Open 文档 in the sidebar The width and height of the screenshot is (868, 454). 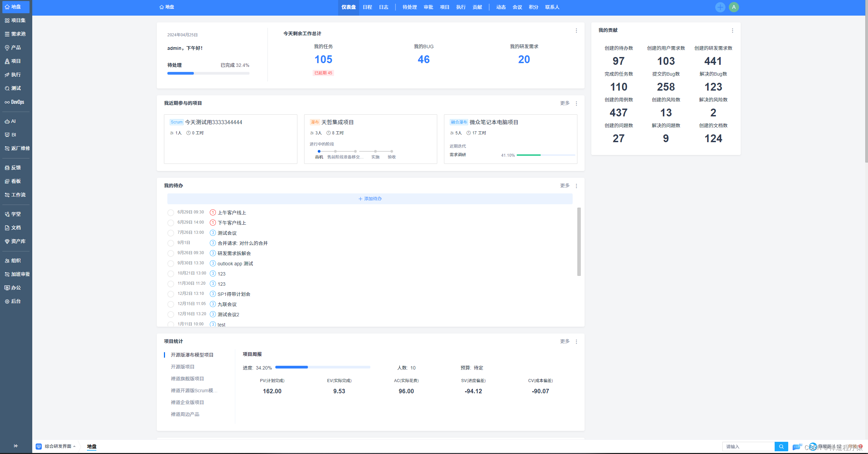click(16, 228)
